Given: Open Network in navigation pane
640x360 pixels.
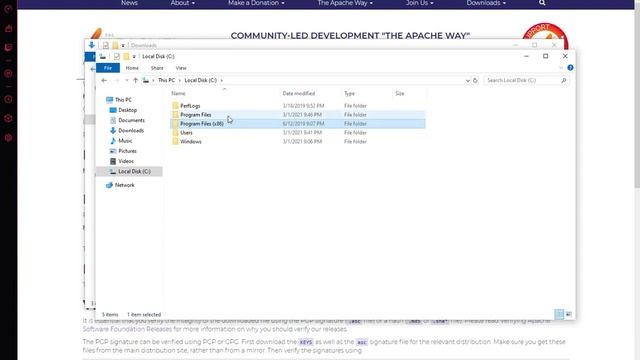Looking at the screenshot, I should tap(124, 185).
